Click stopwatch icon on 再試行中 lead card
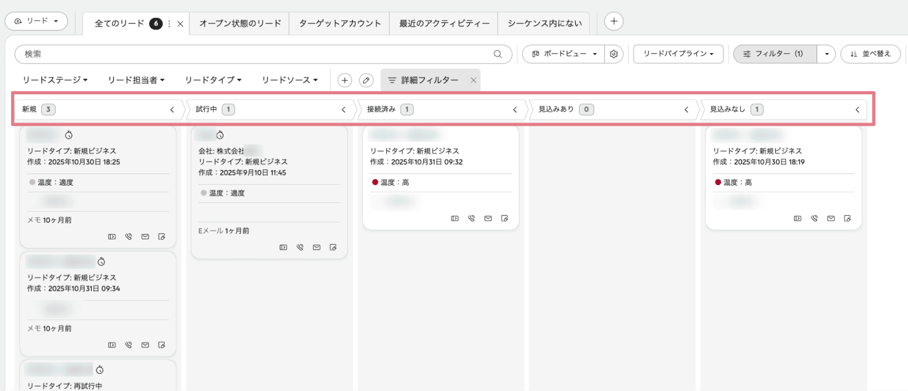The width and height of the screenshot is (908, 391). [x=100, y=370]
